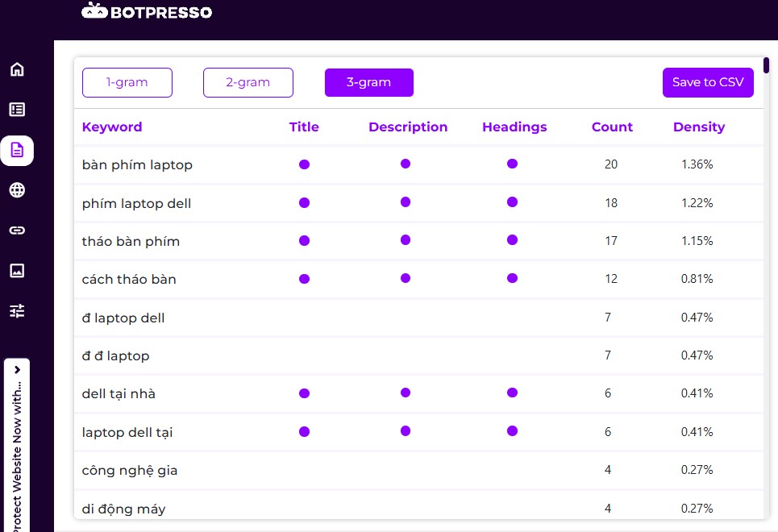The image size is (778, 532).
Task: Select the phím laptop dell keyword row
Action: pyautogui.click(x=137, y=203)
